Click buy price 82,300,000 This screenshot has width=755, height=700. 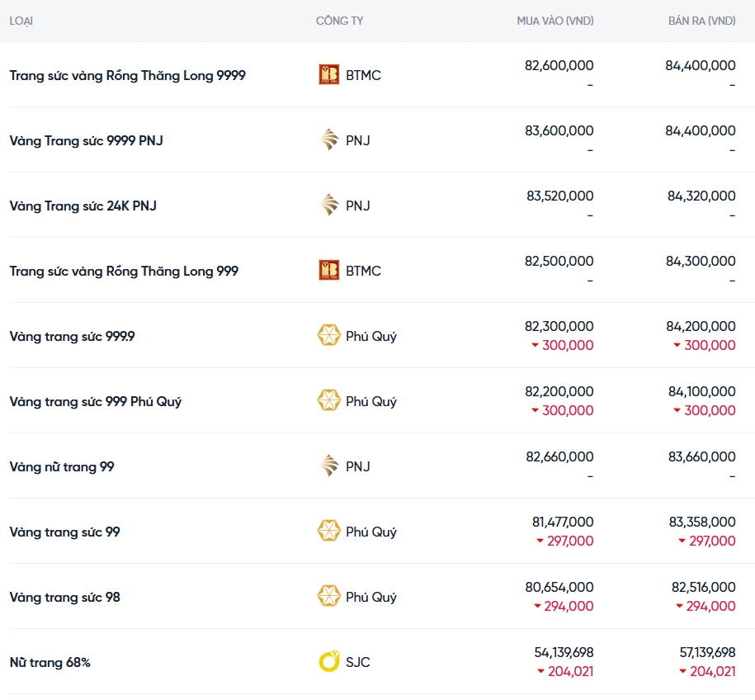(559, 326)
